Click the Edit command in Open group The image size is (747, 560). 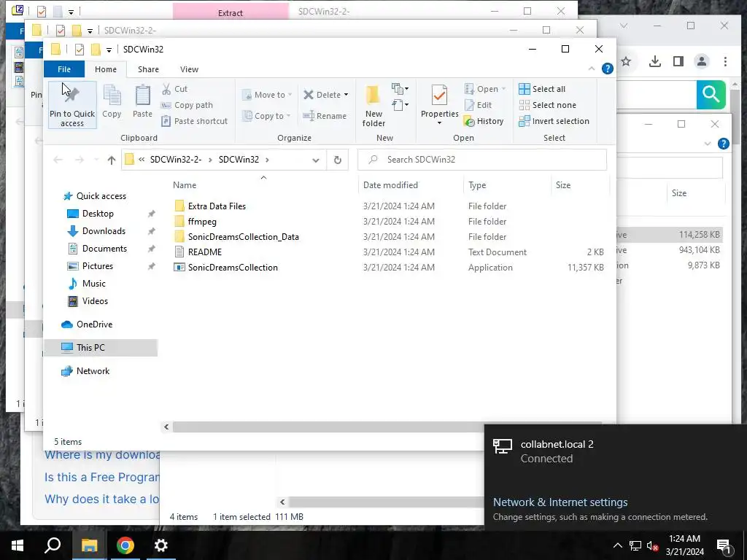tap(478, 105)
